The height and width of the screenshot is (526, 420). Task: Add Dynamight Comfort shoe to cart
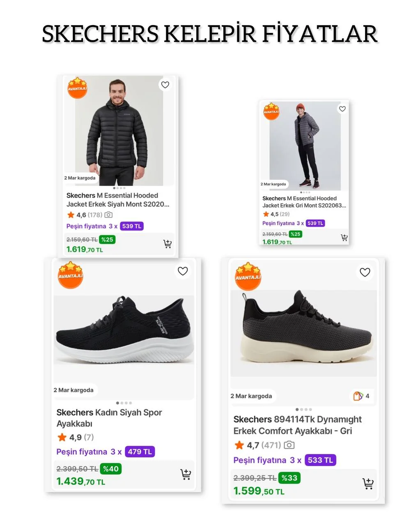click(x=368, y=483)
